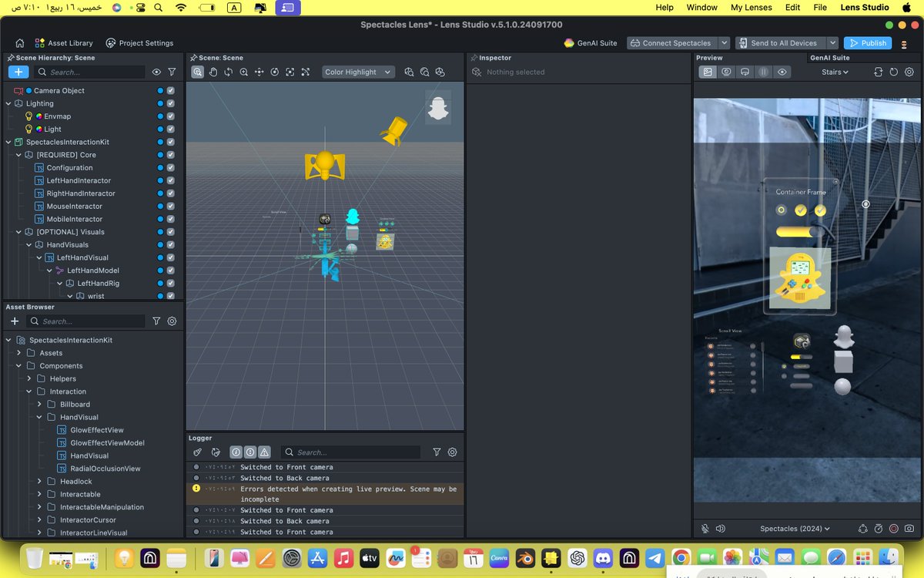The image size is (924, 578).
Task: Clear the Logger with broom icon
Action: 197,452
